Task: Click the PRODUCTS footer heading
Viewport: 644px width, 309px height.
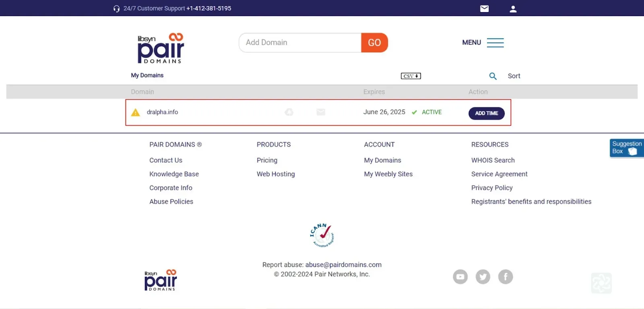Action: coord(274,145)
